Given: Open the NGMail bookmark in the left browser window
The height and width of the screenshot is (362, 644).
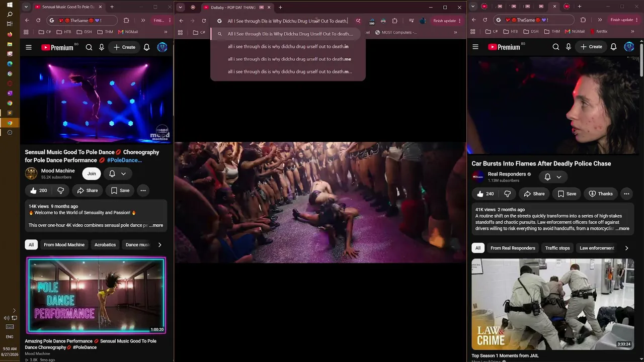Looking at the screenshot, I should pyautogui.click(x=128, y=32).
